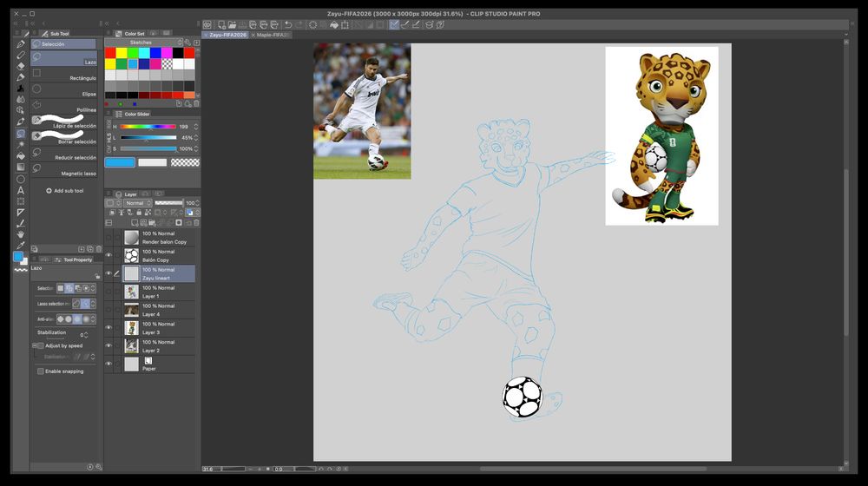Click the soccer player reference photo on canvas

(362, 111)
